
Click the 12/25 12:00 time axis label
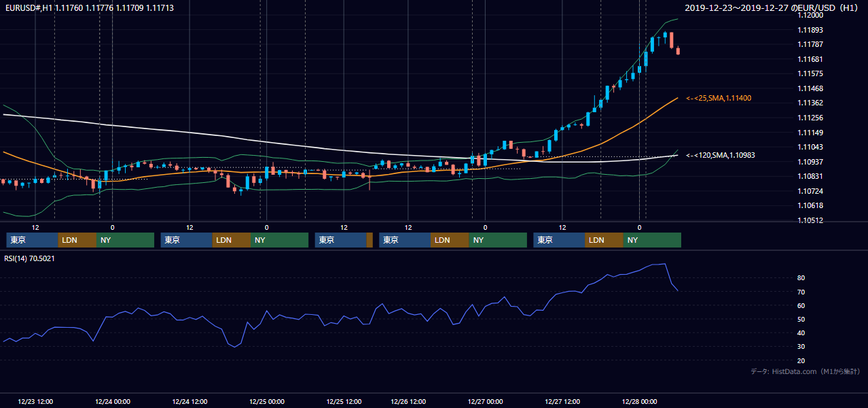pyautogui.click(x=344, y=401)
